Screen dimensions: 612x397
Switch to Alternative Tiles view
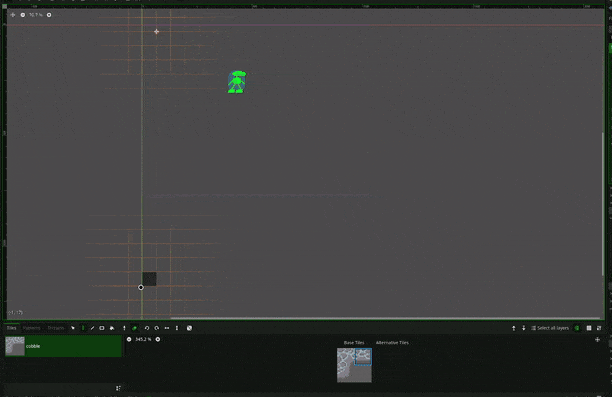[x=392, y=343]
